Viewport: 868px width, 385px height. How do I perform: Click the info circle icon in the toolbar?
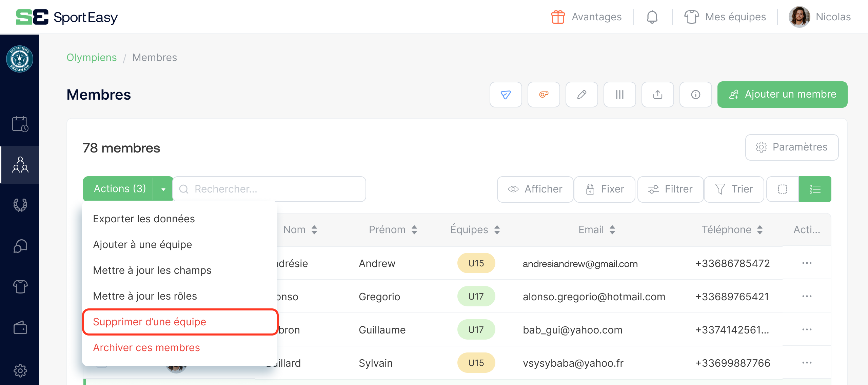695,95
